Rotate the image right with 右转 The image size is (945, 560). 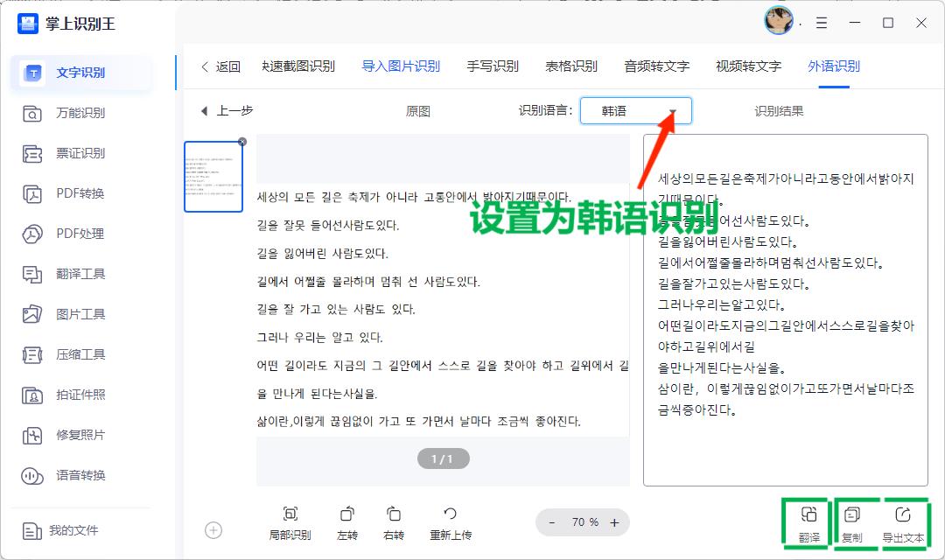click(x=394, y=523)
